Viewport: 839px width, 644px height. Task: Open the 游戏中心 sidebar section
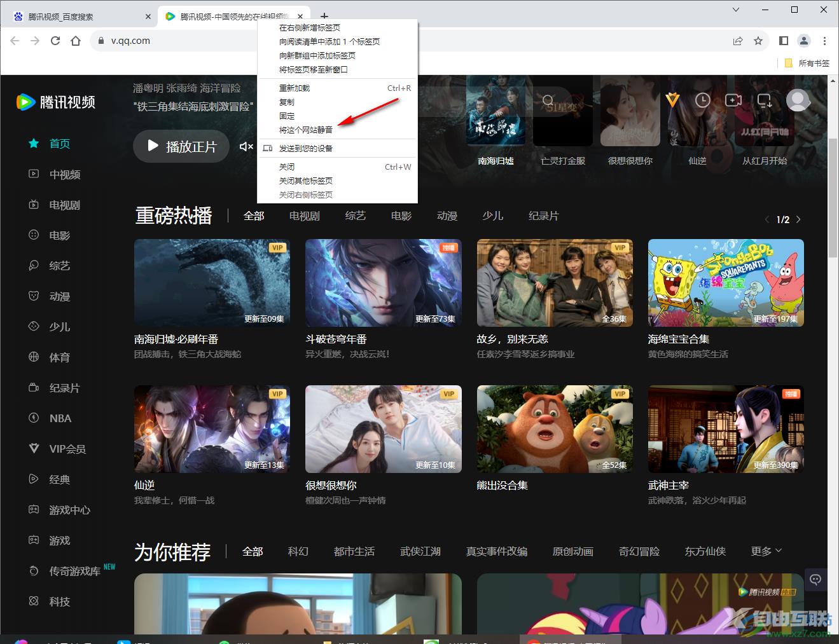point(60,510)
